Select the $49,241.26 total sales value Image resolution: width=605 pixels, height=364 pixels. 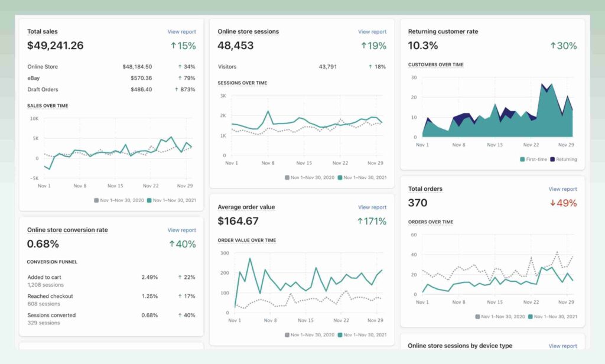55,45
